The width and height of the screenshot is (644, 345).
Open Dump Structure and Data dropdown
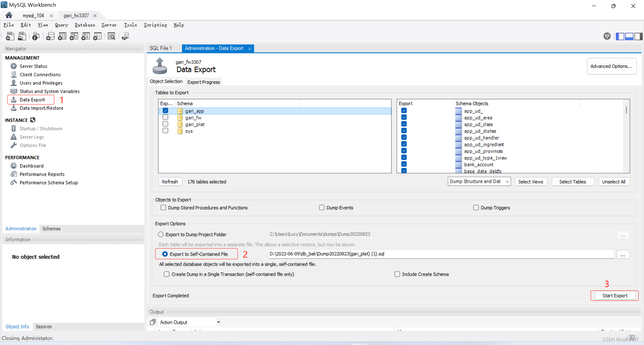pos(479,182)
